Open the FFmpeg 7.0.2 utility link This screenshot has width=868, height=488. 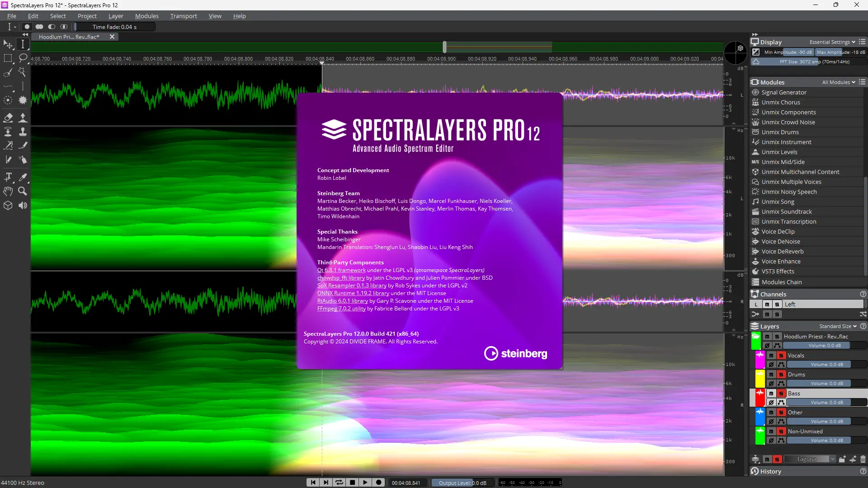point(341,309)
